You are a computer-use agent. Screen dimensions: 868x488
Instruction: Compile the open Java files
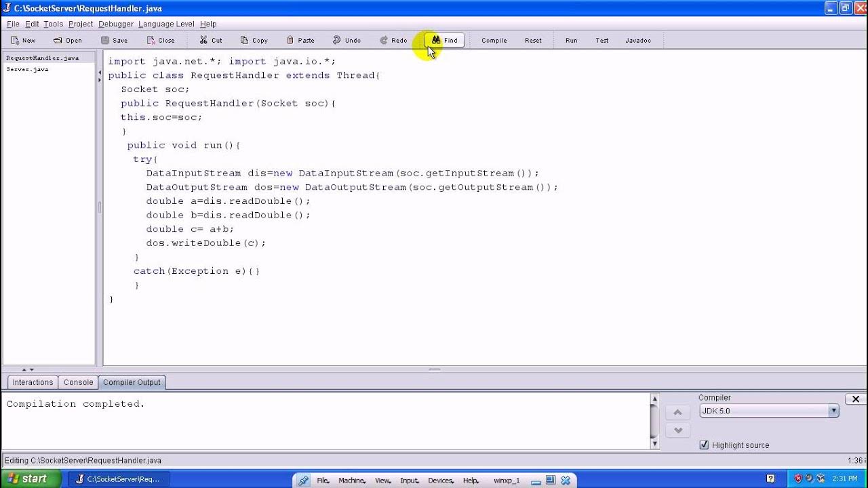click(494, 41)
